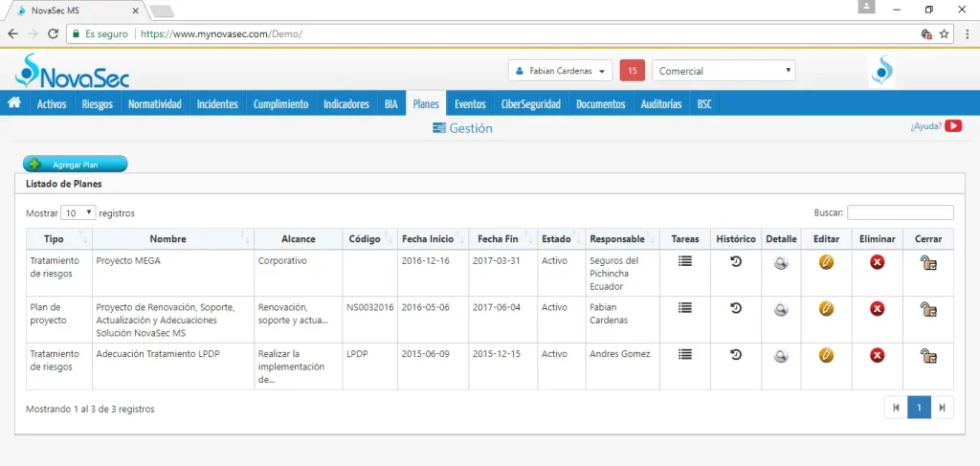Select the NovaSec MS browser tab
Viewport: 980px width, 466px height.
(78, 11)
